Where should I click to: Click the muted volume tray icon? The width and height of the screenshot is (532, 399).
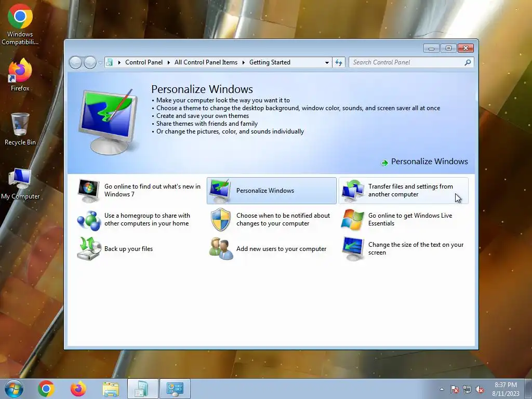(x=480, y=390)
